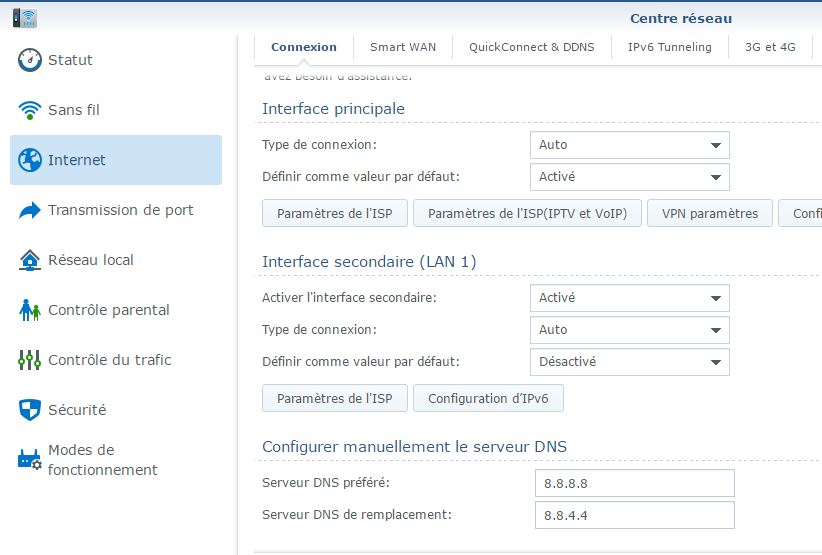This screenshot has height=555, width=822.
Task: Go to the IPv6 Tunneling tab
Action: point(669,47)
